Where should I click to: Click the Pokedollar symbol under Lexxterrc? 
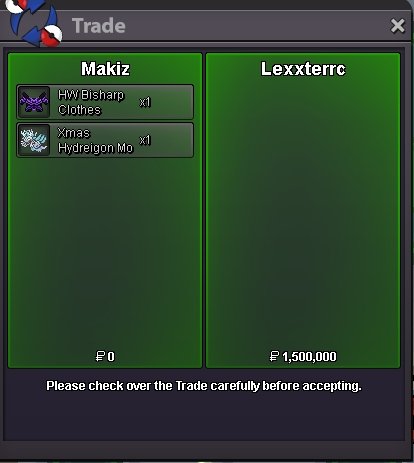pyautogui.click(x=274, y=356)
